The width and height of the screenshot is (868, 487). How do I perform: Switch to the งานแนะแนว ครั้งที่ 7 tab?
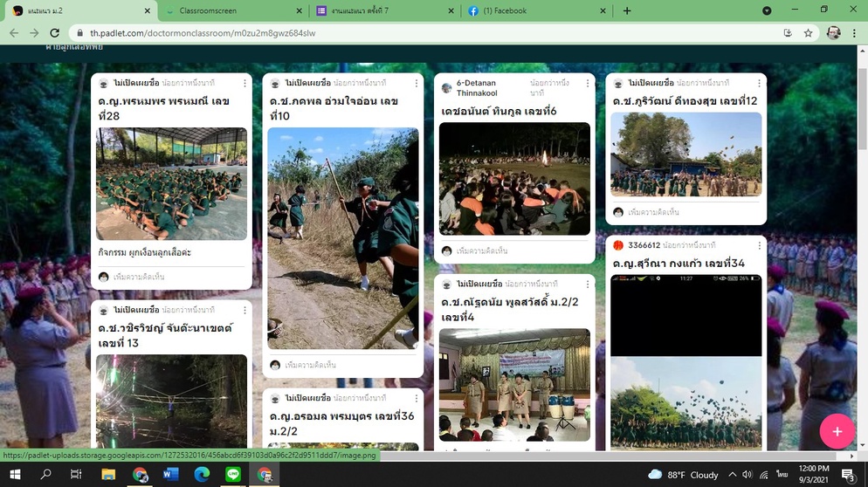(383, 10)
